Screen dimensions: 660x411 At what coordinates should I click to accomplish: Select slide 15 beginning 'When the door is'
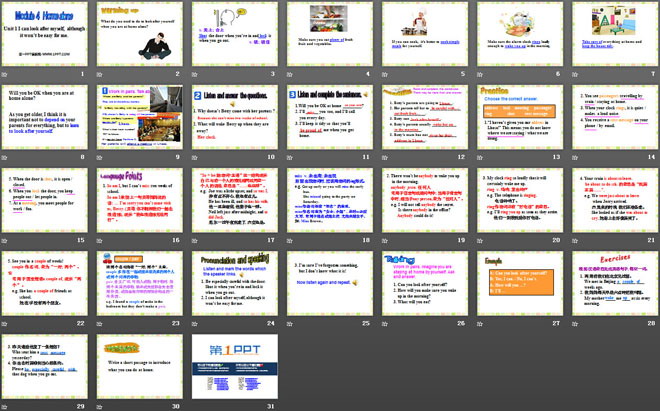point(45,200)
